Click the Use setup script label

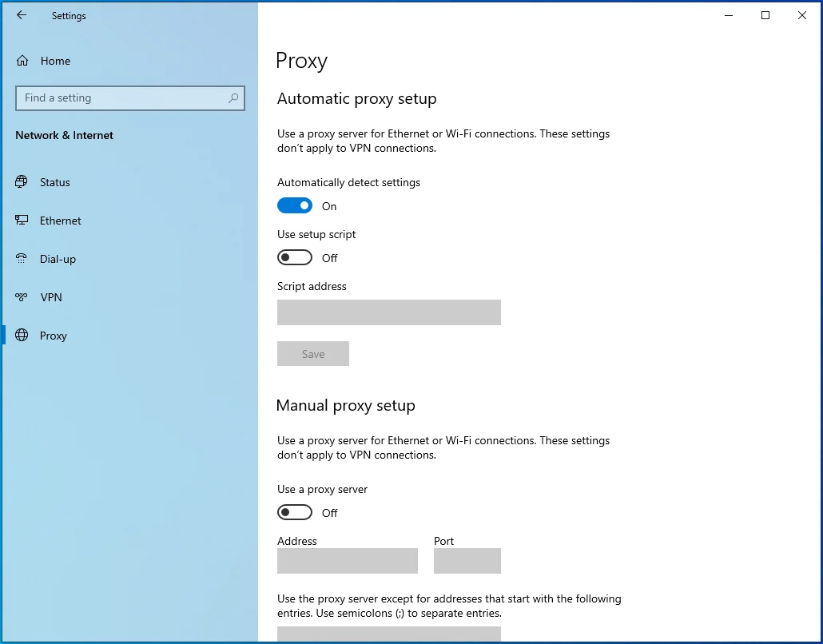(x=316, y=235)
